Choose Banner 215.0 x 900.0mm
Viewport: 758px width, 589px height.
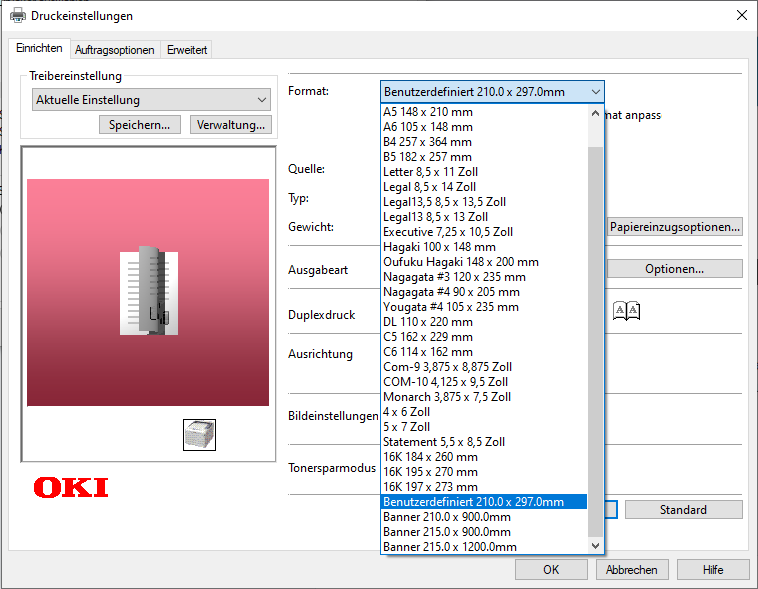(x=484, y=531)
